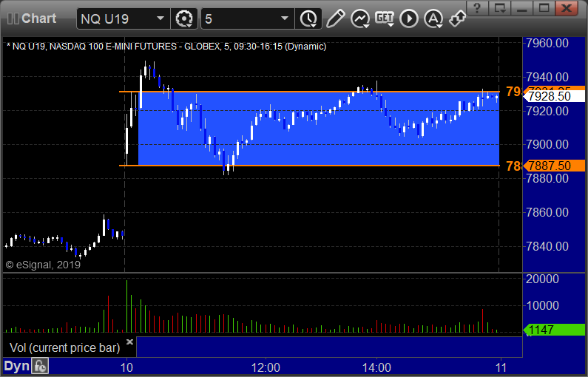Click the help question mark button
The width and height of the screenshot is (588, 377).
pos(477,8)
